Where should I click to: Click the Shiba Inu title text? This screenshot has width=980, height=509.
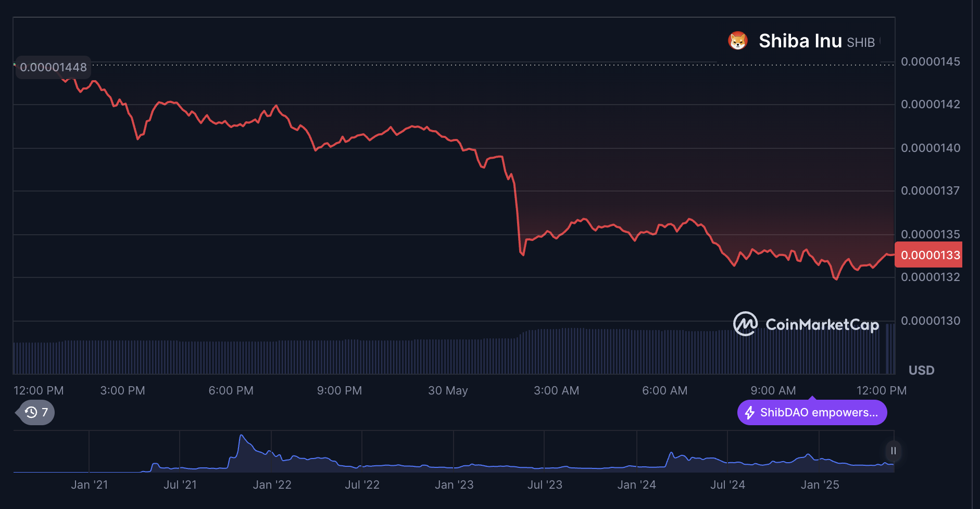tap(800, 41)
